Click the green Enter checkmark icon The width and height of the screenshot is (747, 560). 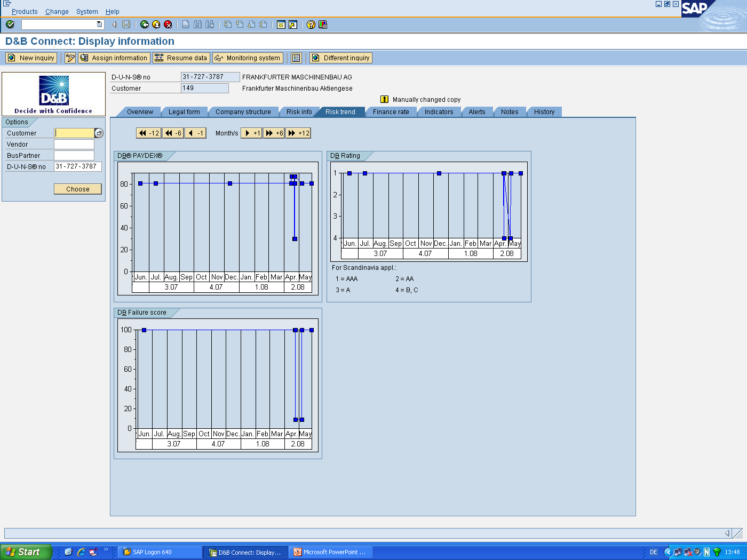[x=10, y=25]
